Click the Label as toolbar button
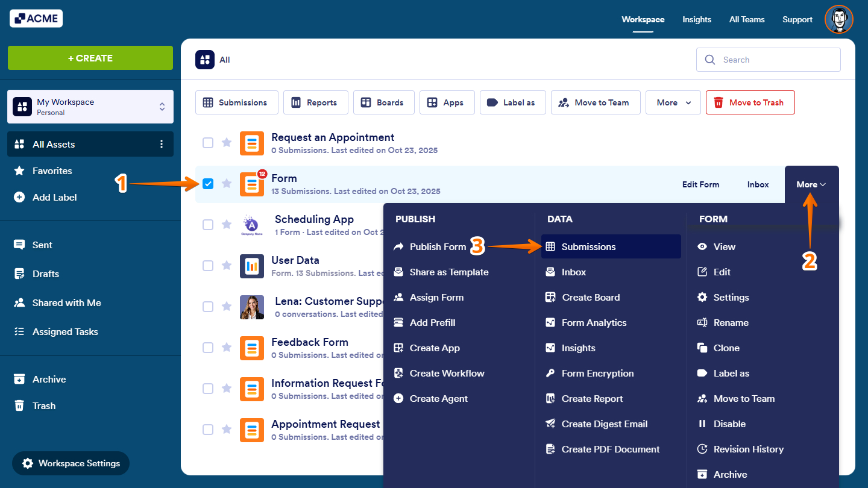Viewport: 868px width, 488px height. pyautogui.click(x=513, y=102)
